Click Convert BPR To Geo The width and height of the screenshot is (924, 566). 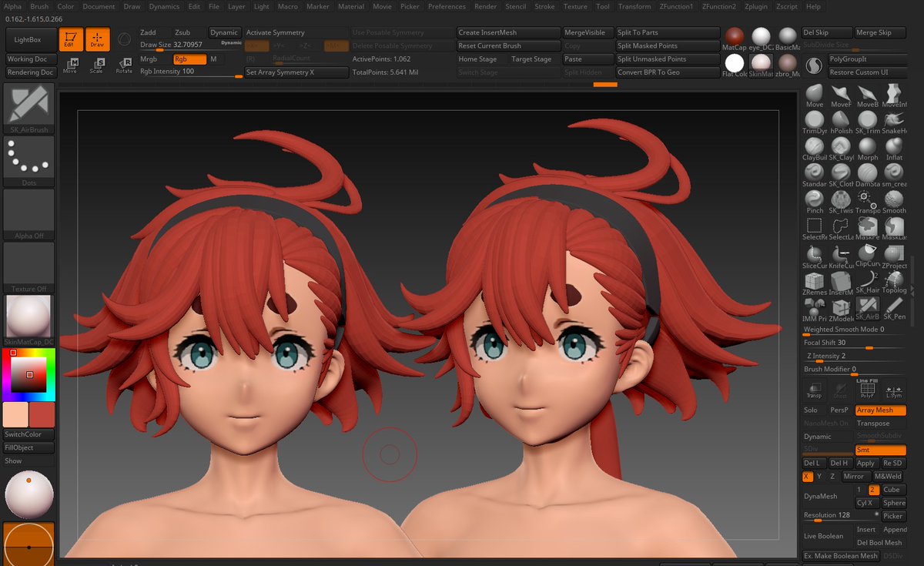coord(667,72)
